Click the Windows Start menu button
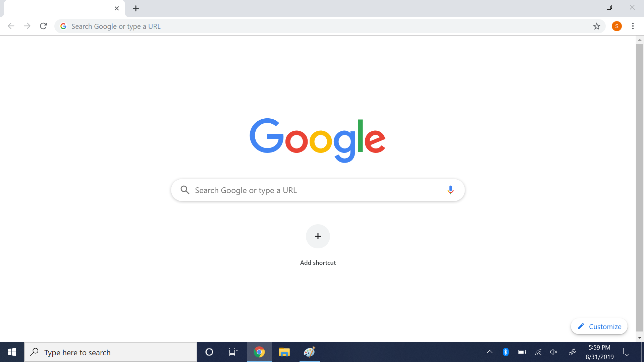The height and width of the screenshot is (362, 644). (x=12, y=352)
